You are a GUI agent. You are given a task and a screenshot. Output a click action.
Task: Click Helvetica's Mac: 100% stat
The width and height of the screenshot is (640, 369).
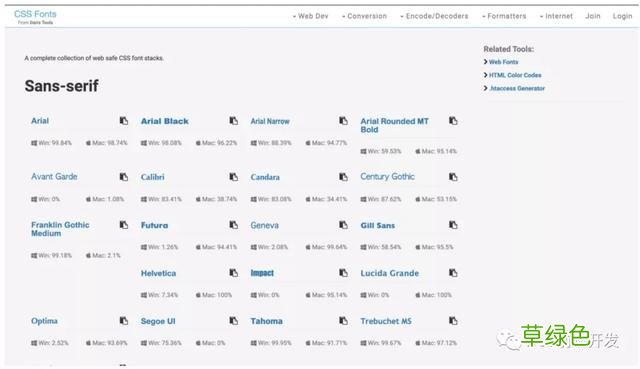click(x=213, y=295)
